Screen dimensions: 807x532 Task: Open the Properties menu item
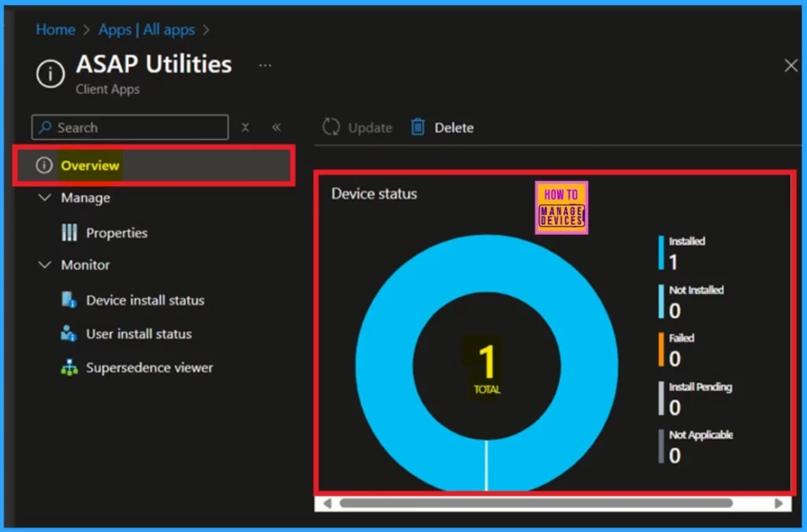pyautogui.click(x=117, y=233)
